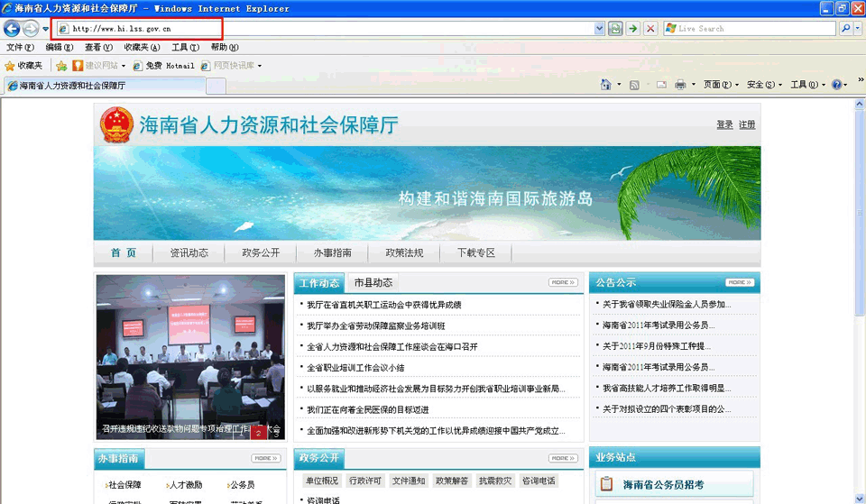Click MORE in the 工作动态 panel
866x504 pixels.
point(563,282)
